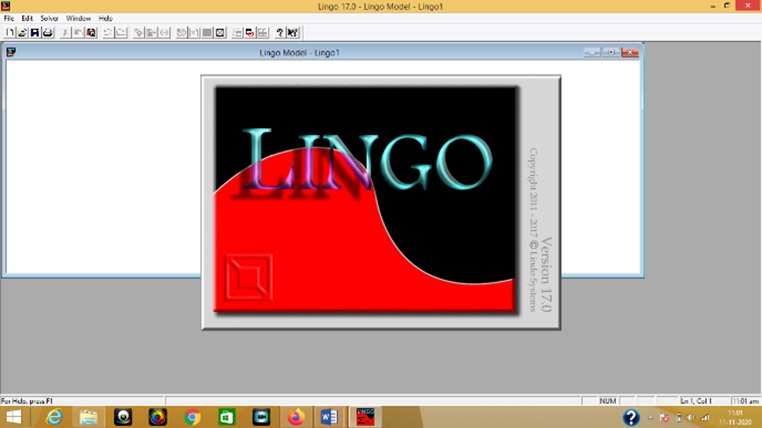Click the model window icon beside Lingo Model - Lingo1
This screenshot has width=762, height=428.
click(x=11, y=52)
